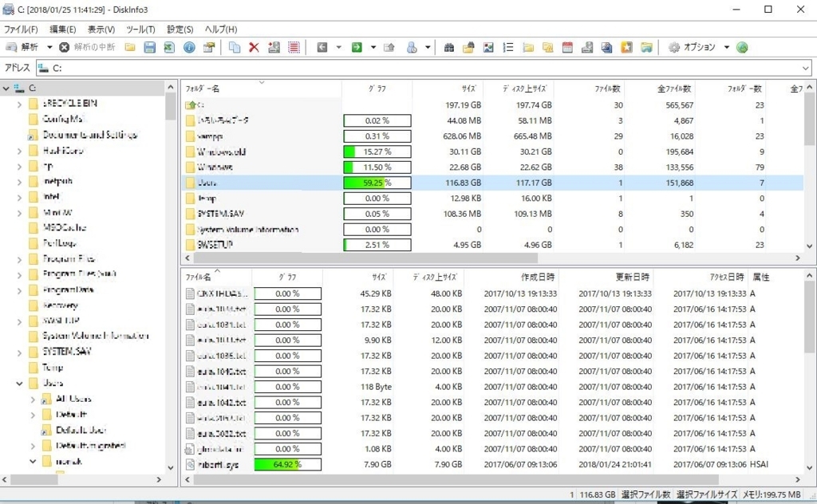Click the オプション button
Image resolution: width=817 pixels, height=504 pixels.
tap(693, 47)
